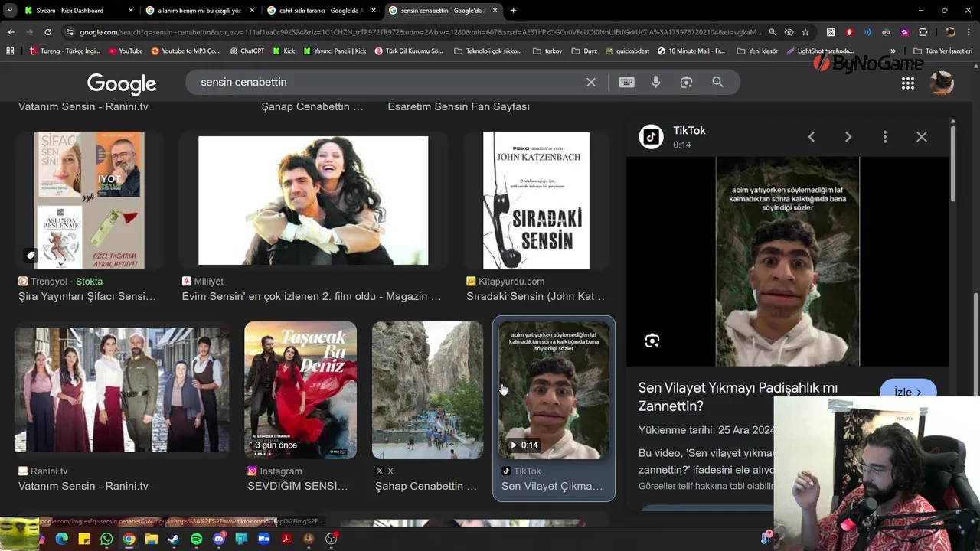The height and width of the screenshot is (551, 980).
Task: Click the 'Sen Vilayet Yıkmayı Padişahlık mı Zannettin?' title
Action: pos(738,397)
